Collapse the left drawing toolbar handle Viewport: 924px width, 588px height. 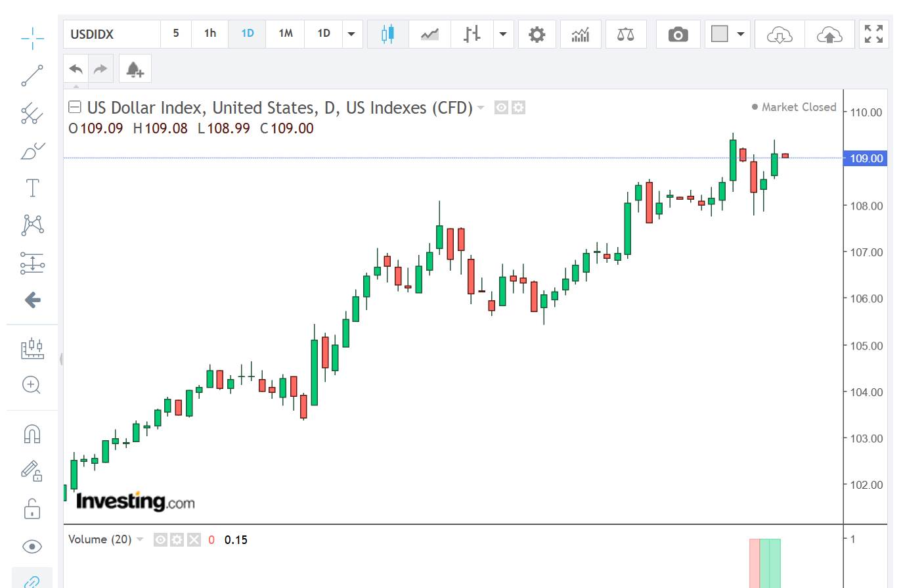[61, 359]
